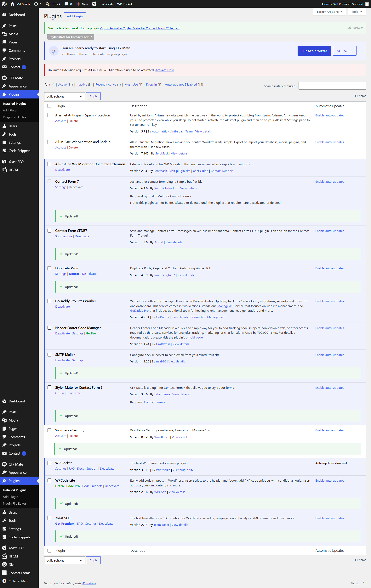The width and height of the screenshot is (371, 588).
Task: Click the X icon to dismiss the notice
Action: coord(350,28)
